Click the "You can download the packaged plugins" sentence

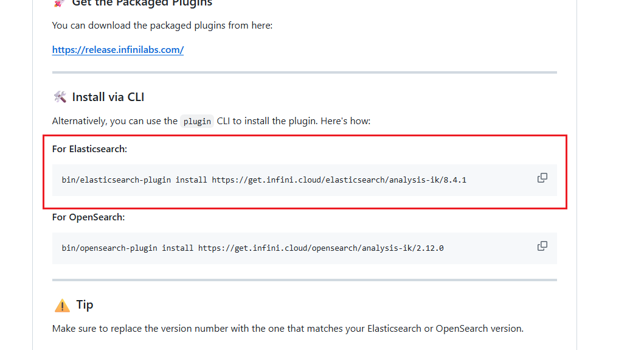(x=162, y=26)
